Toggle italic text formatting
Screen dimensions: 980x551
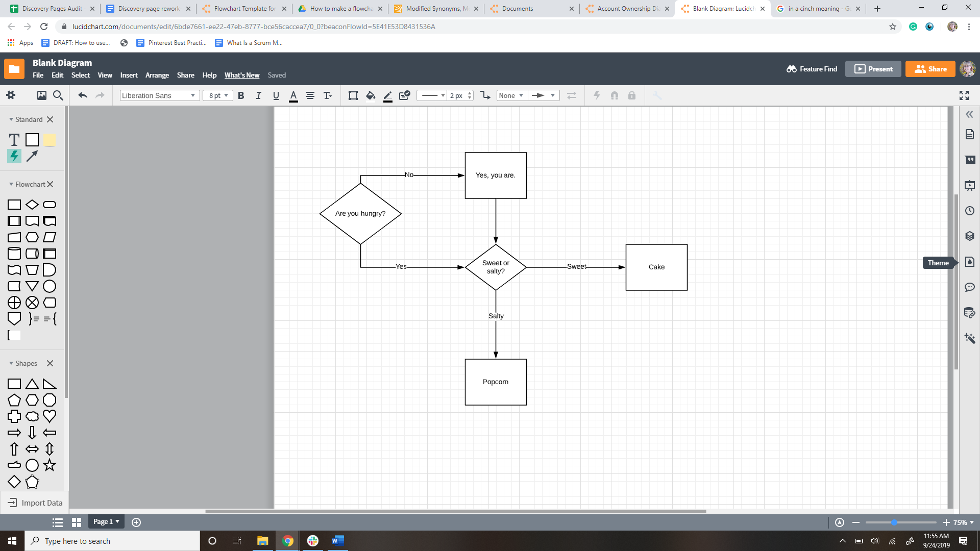258,95
